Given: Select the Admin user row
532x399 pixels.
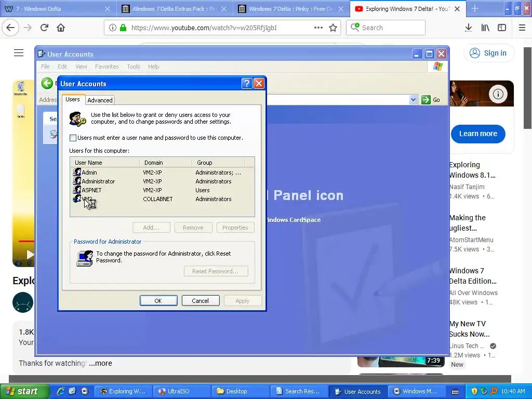Looking at the screenshot, I should pos(162,172).
